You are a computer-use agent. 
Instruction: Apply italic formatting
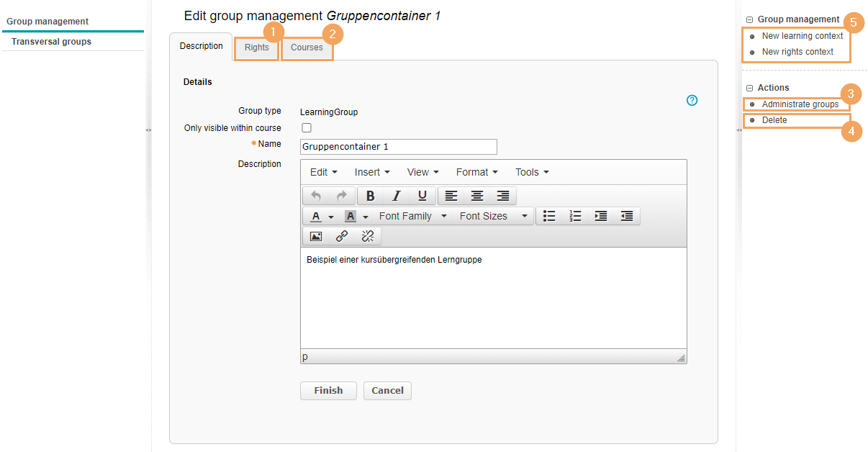pos(396,196)
